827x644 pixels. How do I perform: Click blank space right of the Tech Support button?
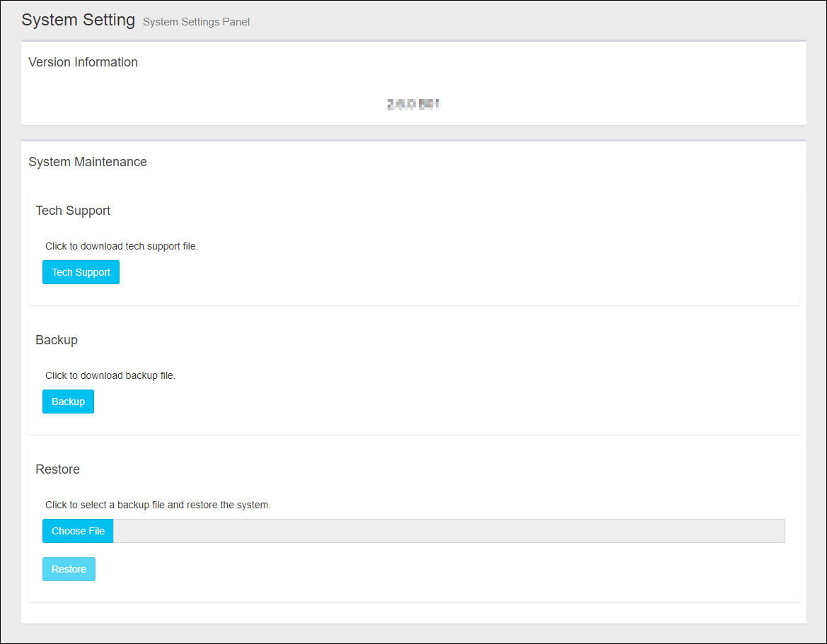click(x=424, y=272)
